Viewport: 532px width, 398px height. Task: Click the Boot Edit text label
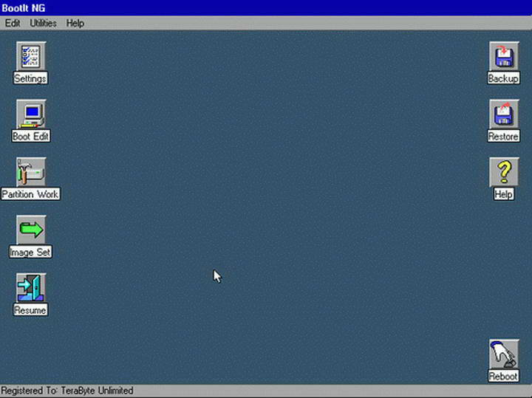point(31,137)
